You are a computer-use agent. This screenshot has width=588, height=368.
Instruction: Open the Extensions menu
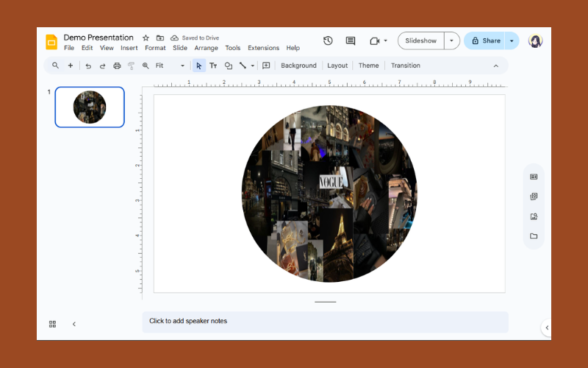coord(264,48)
